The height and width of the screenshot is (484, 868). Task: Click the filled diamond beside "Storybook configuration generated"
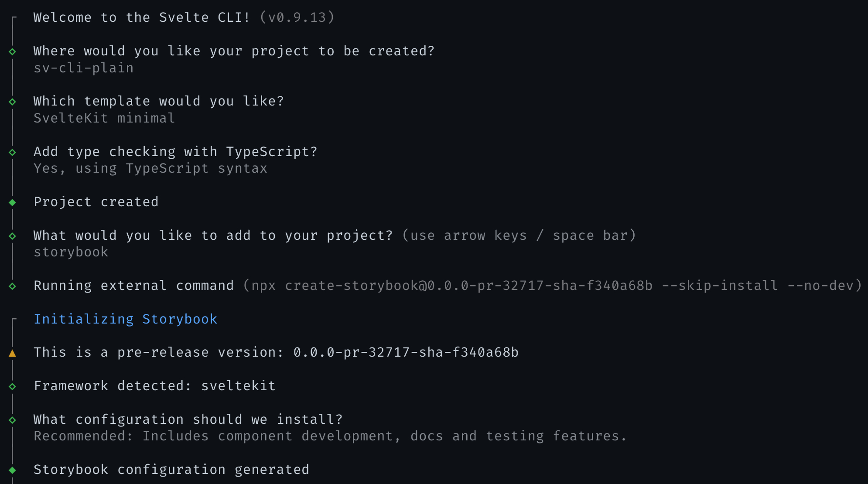point(13,470)
